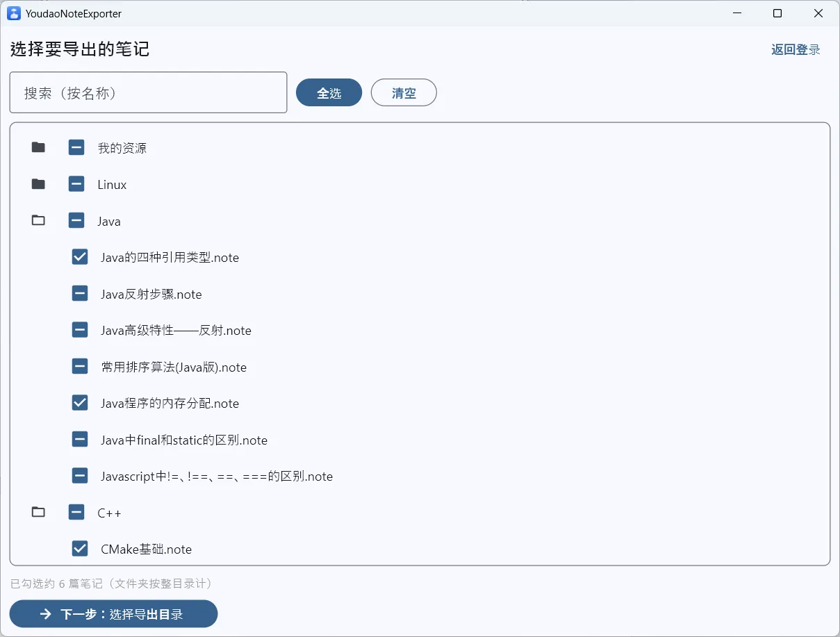Click the 已勾选约 6 篇笔记 status text

(111, 584)
